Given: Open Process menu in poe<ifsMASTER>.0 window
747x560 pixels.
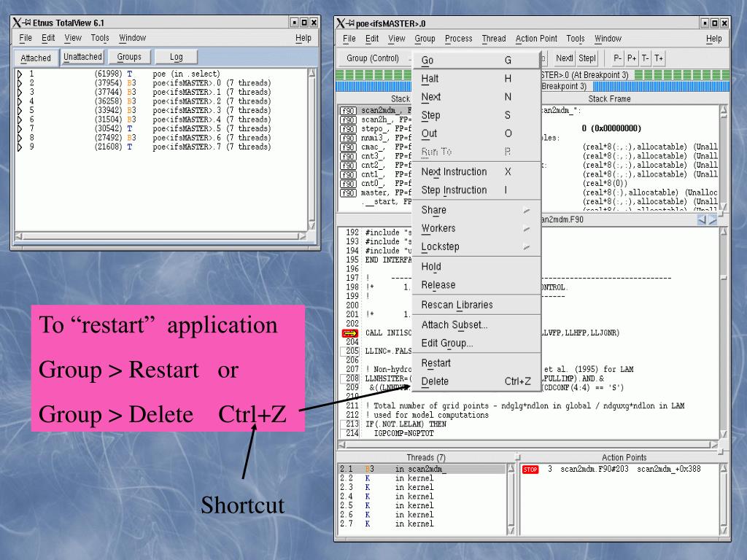Looking at the screenshot, I should 458,39.
